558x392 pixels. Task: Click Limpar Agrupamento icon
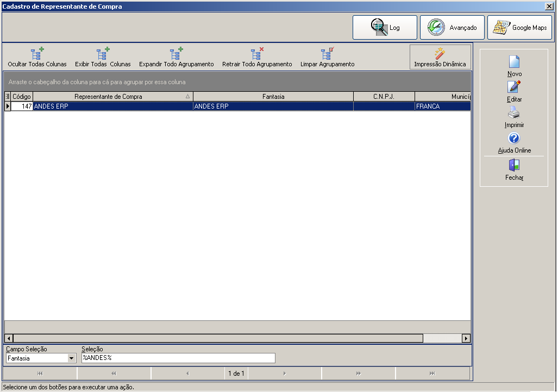(x=328, y=54)
